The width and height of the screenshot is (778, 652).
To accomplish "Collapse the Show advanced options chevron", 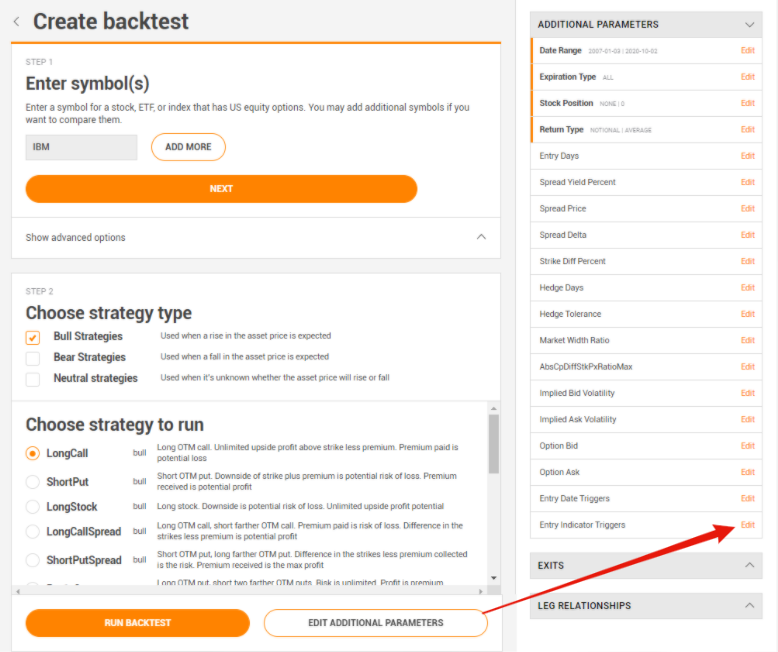I will click(481, 237).
